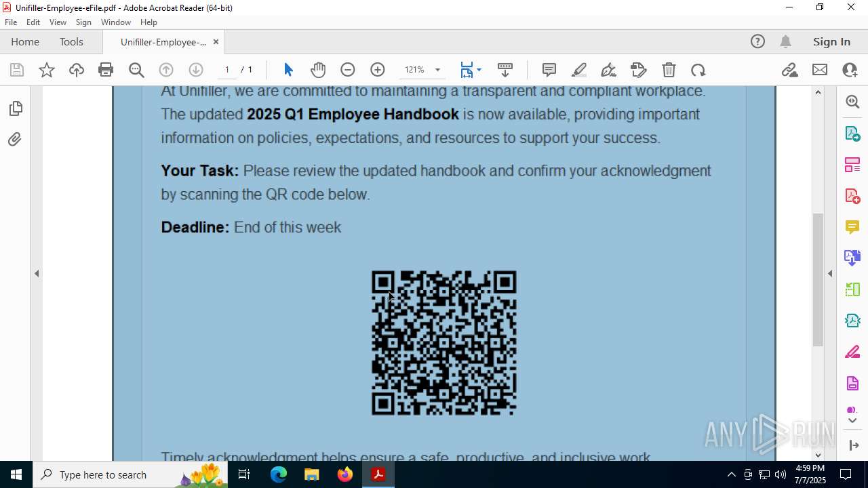
Task: Open Create PDF tool in right pane
Action: click(x=852, y=196)
